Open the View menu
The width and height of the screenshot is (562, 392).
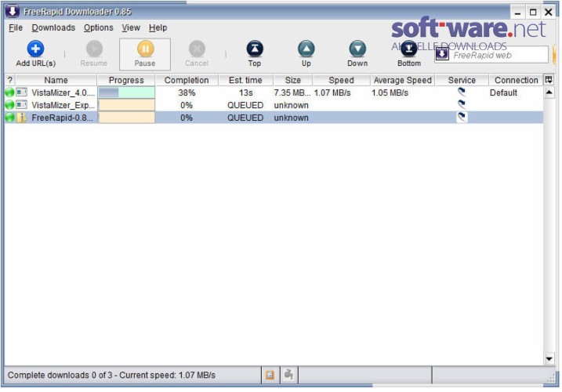click(x=131, y=27)
